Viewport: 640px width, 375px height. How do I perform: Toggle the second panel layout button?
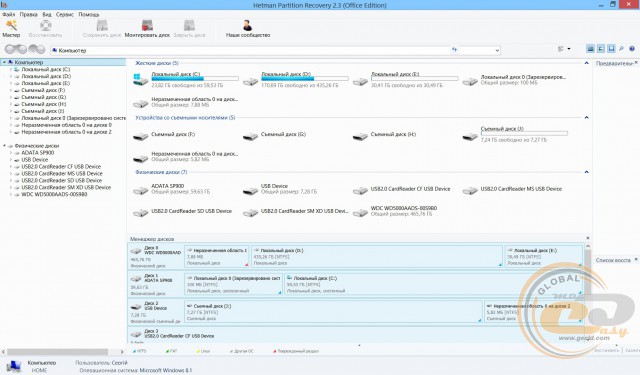pos(601,49)
